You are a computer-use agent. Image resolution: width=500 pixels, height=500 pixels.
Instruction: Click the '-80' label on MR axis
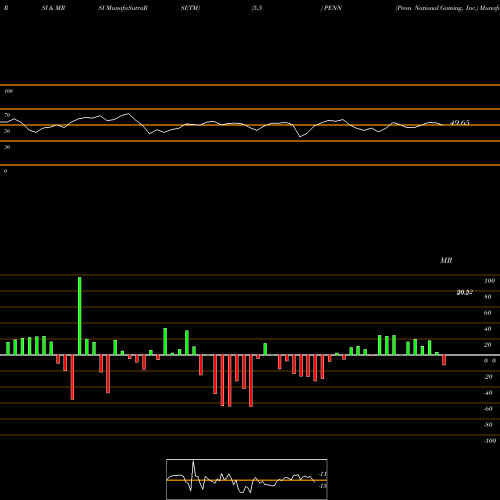[x=488, y=425]
